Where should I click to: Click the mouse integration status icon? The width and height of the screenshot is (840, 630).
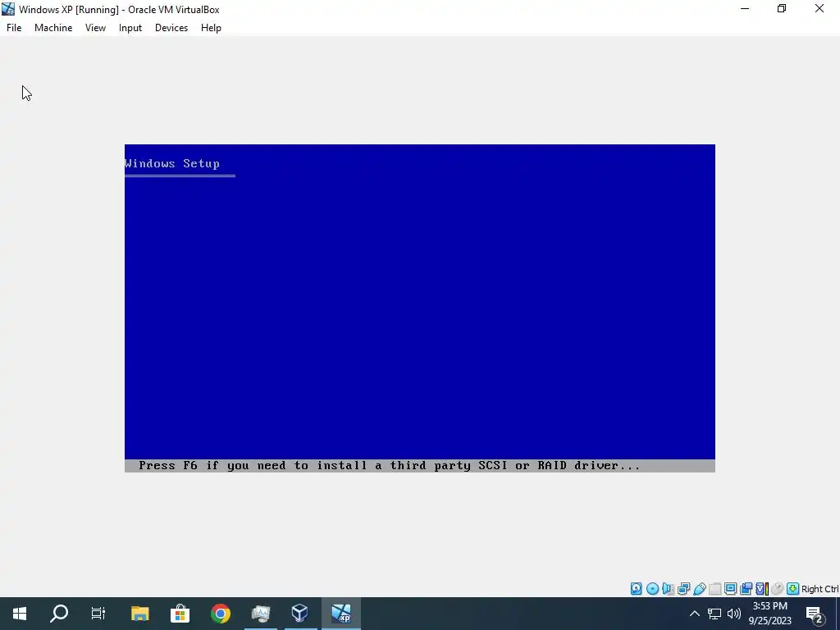pos(778,589)
